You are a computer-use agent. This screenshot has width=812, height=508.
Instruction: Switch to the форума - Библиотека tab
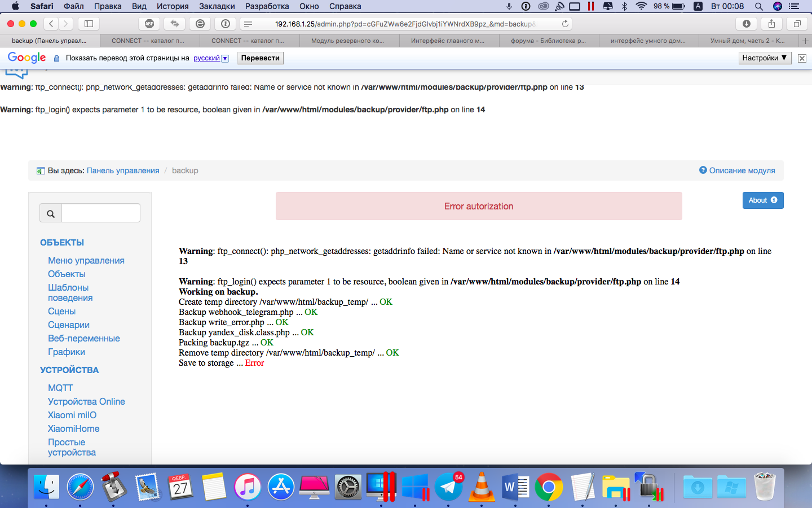tap(549, 41)
